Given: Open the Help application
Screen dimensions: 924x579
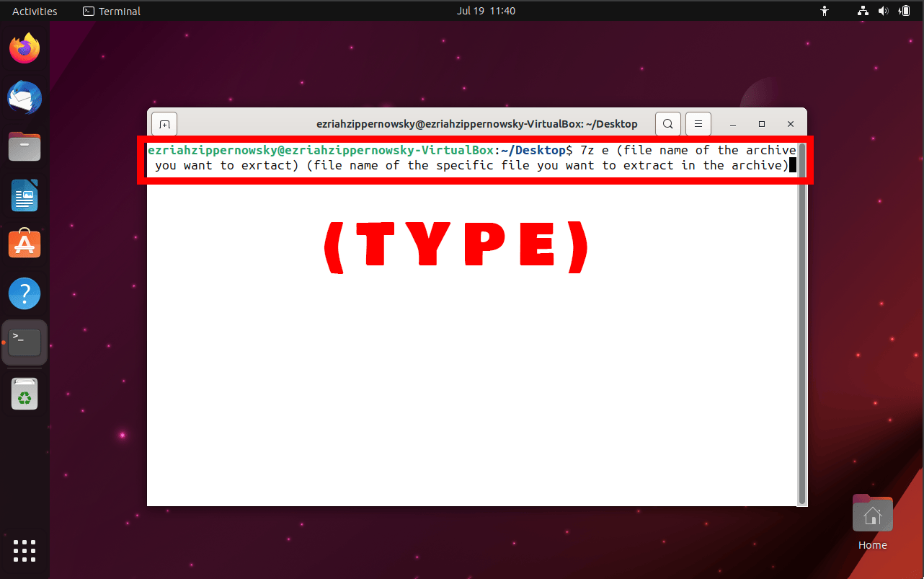Looking at the screenshot, I should [25, 293].
